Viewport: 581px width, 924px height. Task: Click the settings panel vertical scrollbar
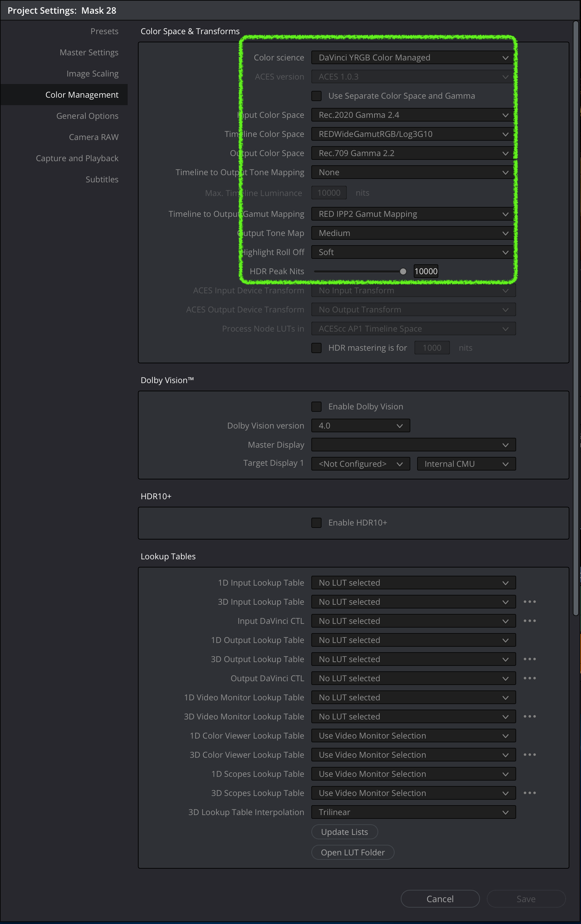[x=576, y=319]
